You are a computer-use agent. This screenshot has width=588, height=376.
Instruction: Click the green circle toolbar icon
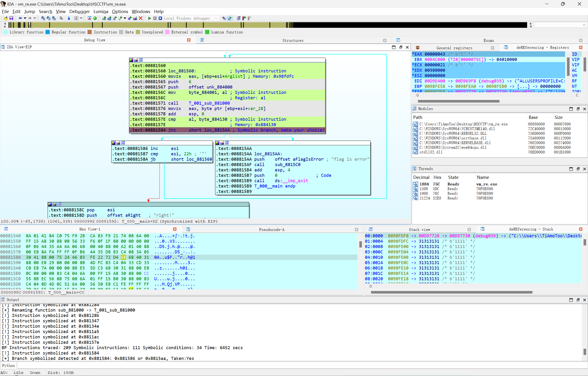tap(95, 18)
